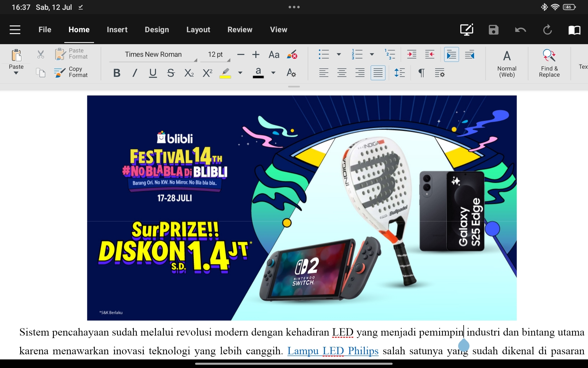
Task: Open the Lampu LED Philips hyperlink
Action: tap(333, 351)
